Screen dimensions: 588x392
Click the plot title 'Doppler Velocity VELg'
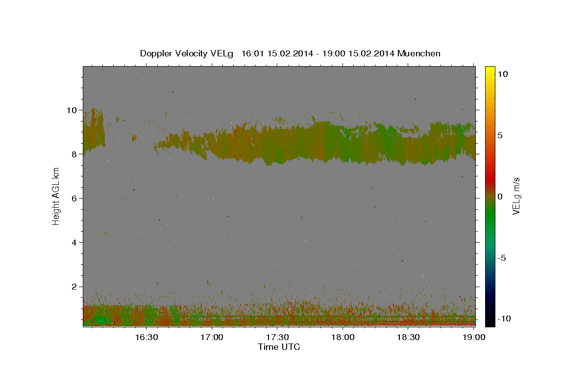coord(187,53)
